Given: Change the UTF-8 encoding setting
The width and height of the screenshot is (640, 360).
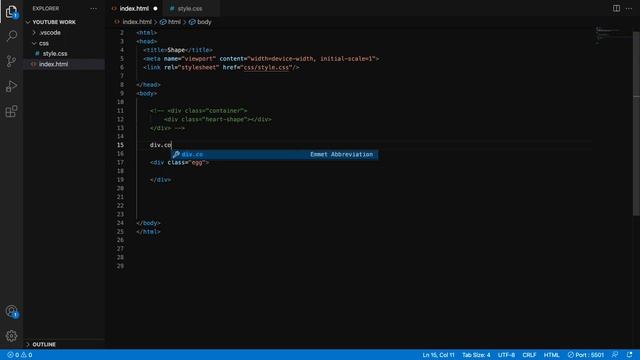Looking at the screenshot, I should (506, 355).
